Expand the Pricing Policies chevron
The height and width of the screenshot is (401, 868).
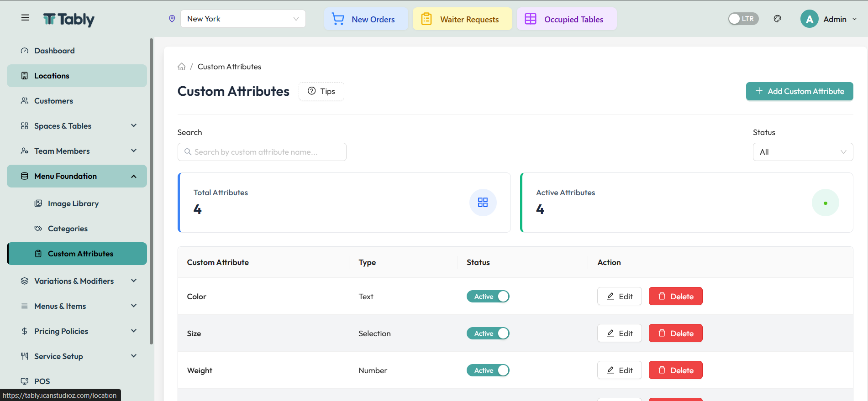click(134, 331)
